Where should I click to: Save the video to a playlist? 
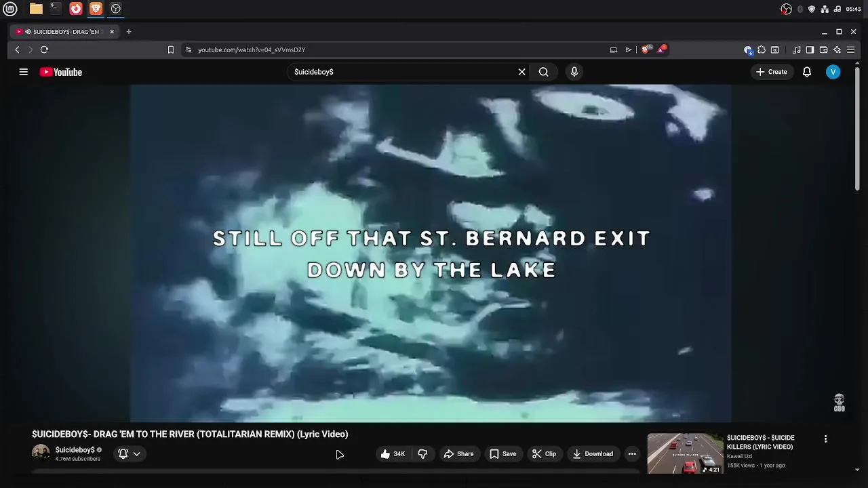click(x=503, y=454)
